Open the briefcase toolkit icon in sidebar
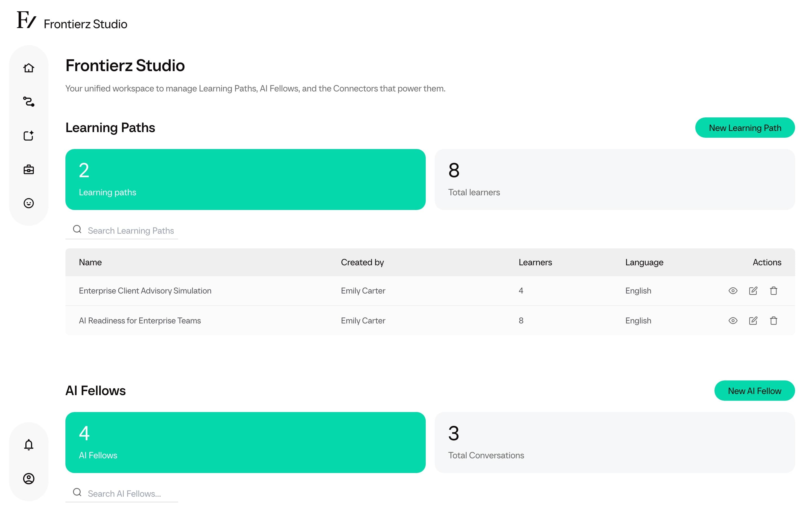 [x=28, y=169]
